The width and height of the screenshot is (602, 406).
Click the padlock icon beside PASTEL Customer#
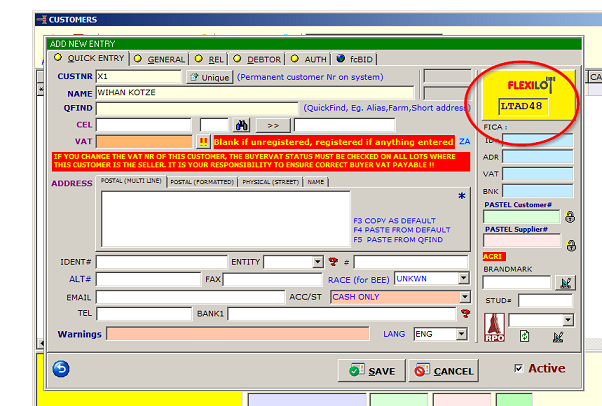point(570,217)
